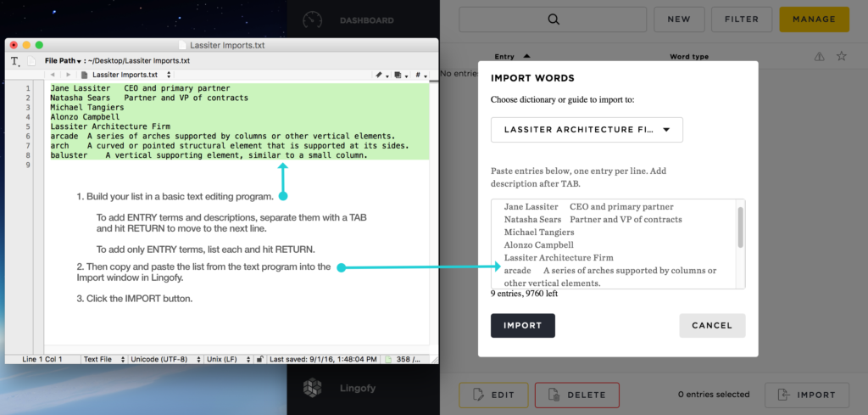Click the Last saved timestamp in status bar
The image size is (868, 415).
323,359
